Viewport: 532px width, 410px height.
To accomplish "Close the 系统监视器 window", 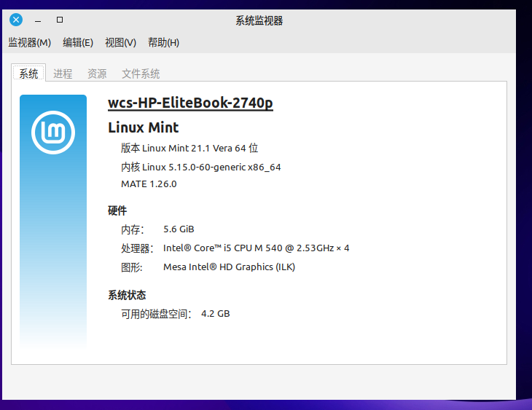I will [x=16, y=20].
